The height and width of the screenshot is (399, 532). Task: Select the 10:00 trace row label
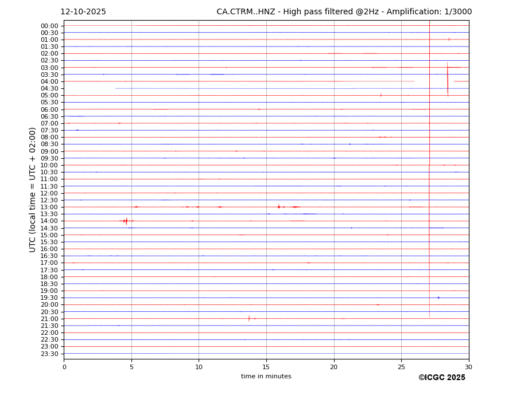point(49,165)
